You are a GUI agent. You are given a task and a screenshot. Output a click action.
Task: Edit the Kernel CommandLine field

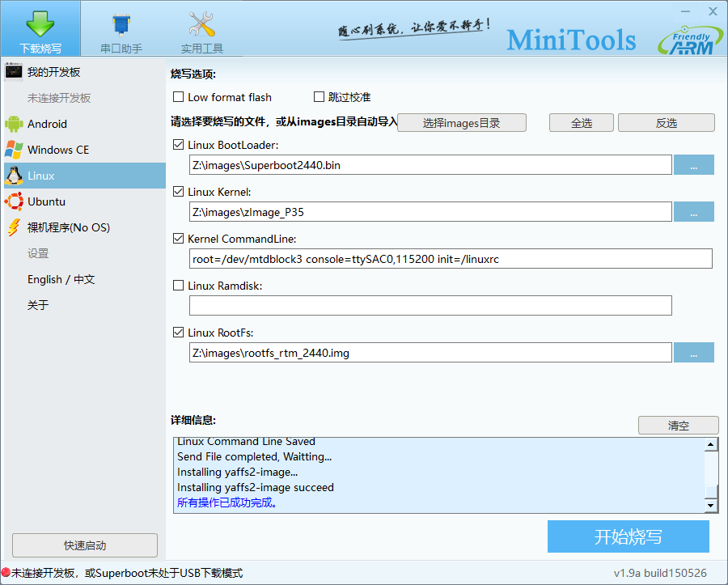click(x=451, y=259)
